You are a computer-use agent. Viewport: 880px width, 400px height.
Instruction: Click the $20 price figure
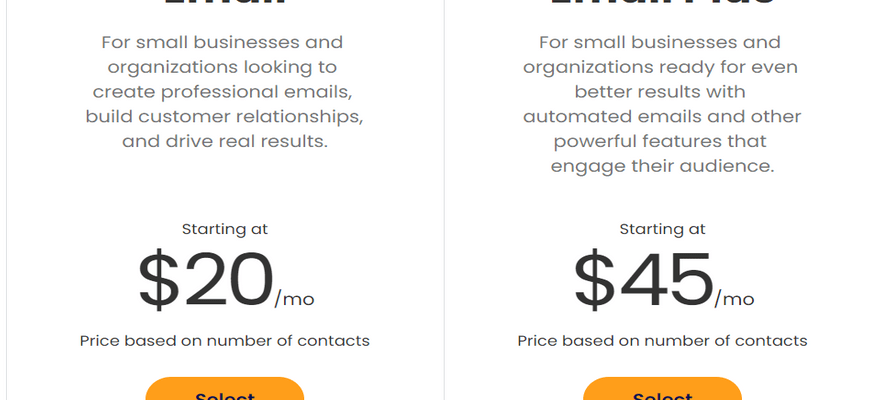pyautogui.click(x=206, y=279)
